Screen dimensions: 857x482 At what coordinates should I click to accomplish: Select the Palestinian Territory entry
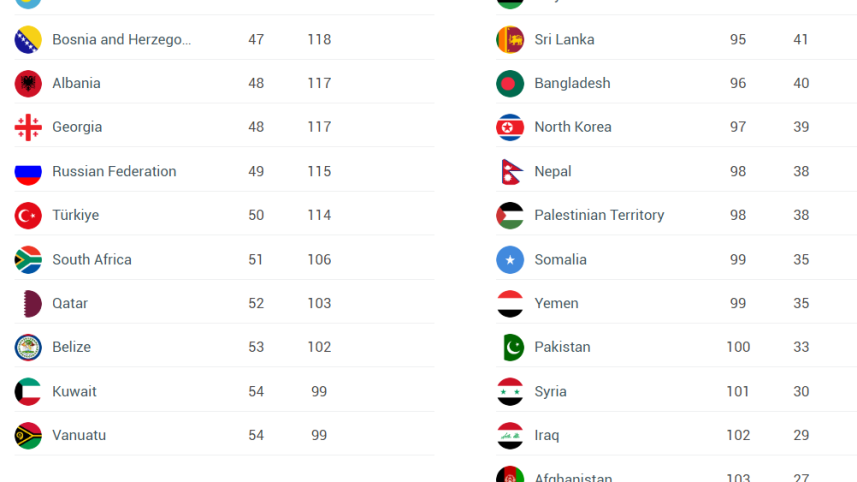tap(599, 216)
